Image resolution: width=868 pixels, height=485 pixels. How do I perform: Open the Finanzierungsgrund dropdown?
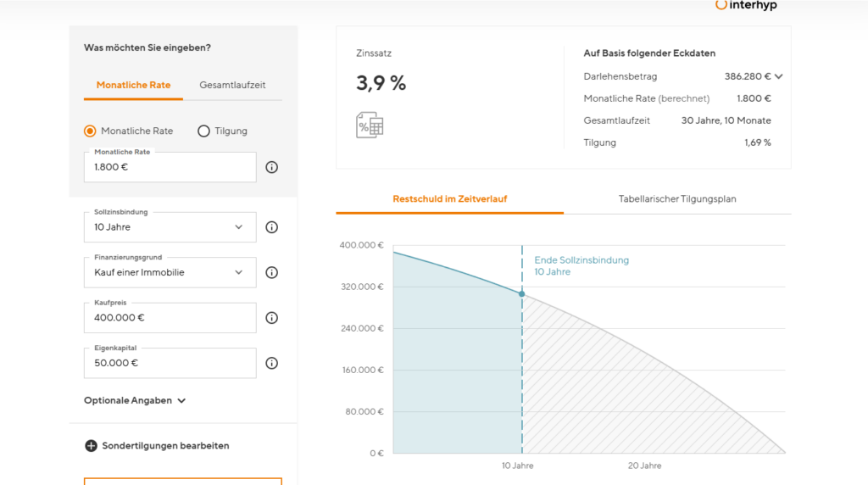170,272
